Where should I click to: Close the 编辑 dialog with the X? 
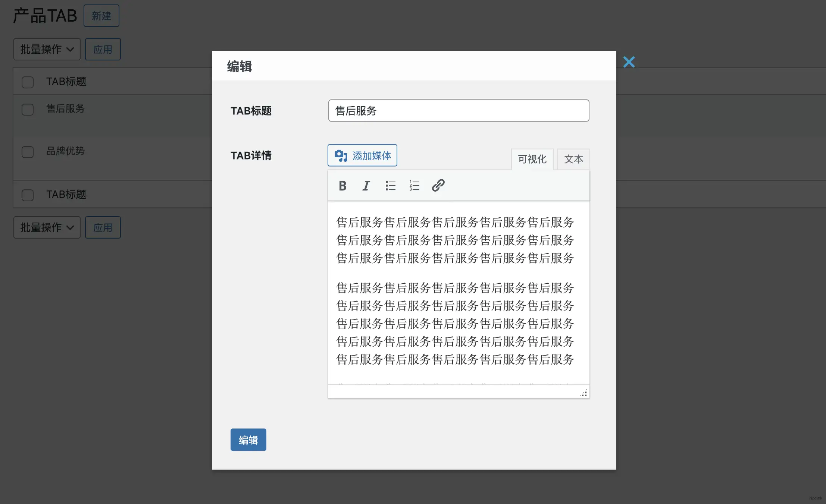coord(629,62)
